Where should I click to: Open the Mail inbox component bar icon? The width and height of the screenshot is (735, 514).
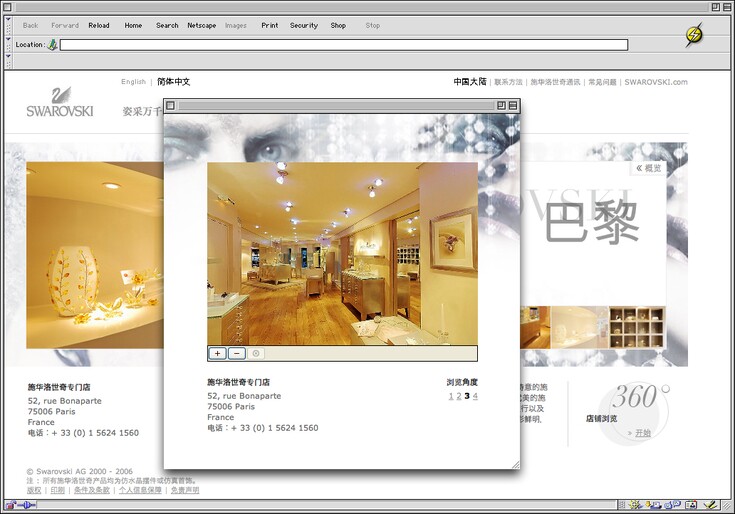click(x=654, y=505)
